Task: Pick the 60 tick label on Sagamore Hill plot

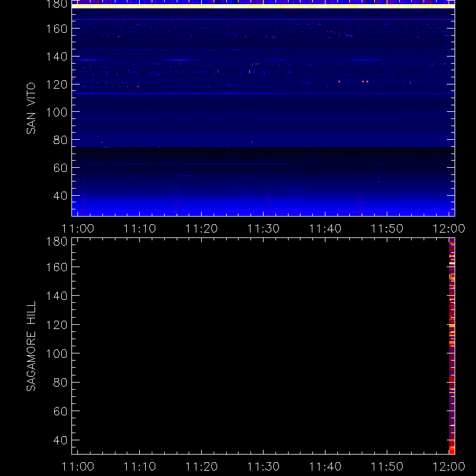Action: [x=60, y=411]
